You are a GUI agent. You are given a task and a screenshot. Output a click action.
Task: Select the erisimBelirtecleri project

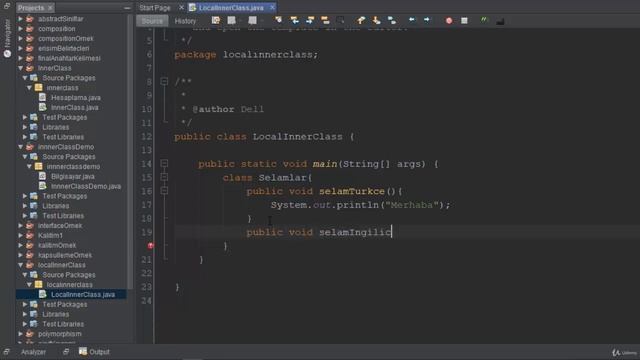63,48
